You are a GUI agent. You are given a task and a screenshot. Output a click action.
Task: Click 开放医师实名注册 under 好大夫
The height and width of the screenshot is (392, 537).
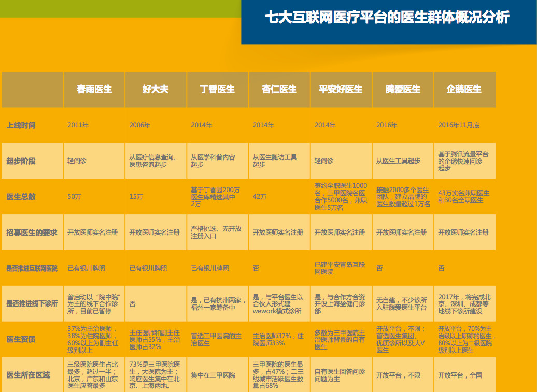[x=154, y=233]
